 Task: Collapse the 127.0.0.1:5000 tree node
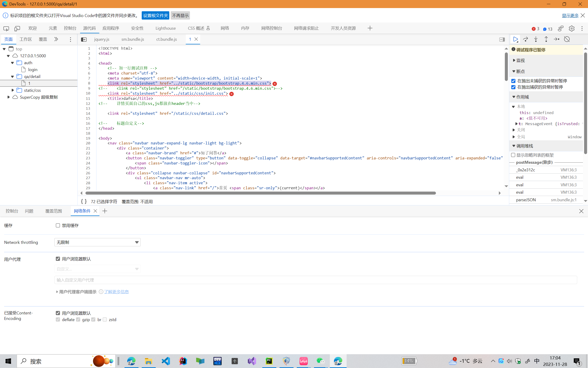8,56
